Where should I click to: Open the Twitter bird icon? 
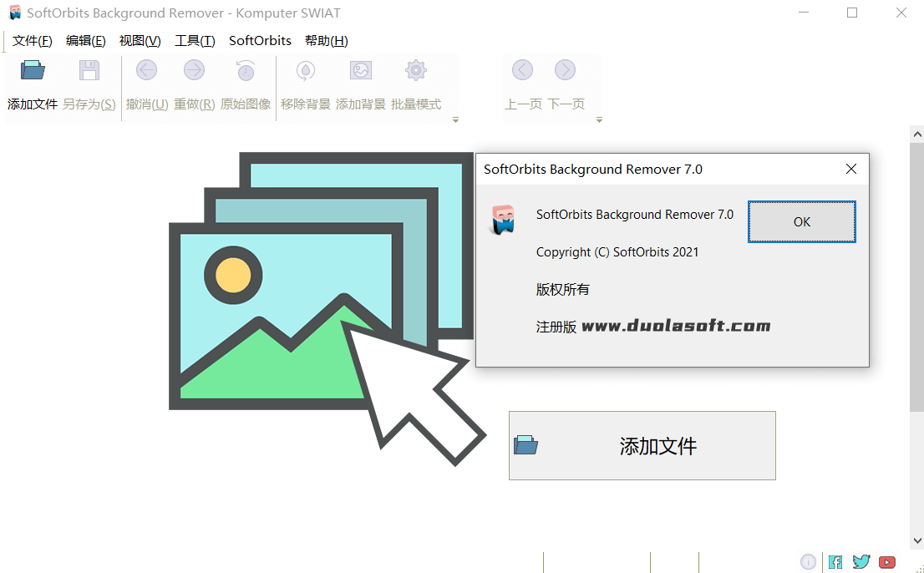(x=861, y=562)
